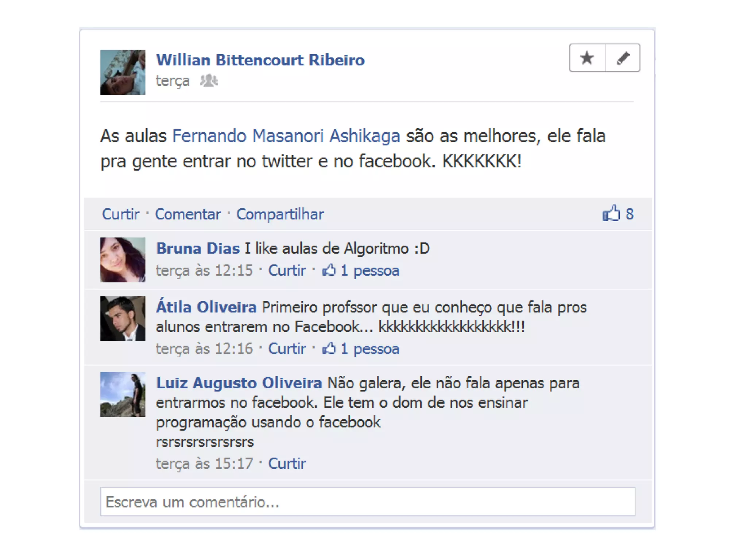Open the tagged Fernando Masanori Ashikaga link
Viewport: 747px width, 560px height.
286,136
